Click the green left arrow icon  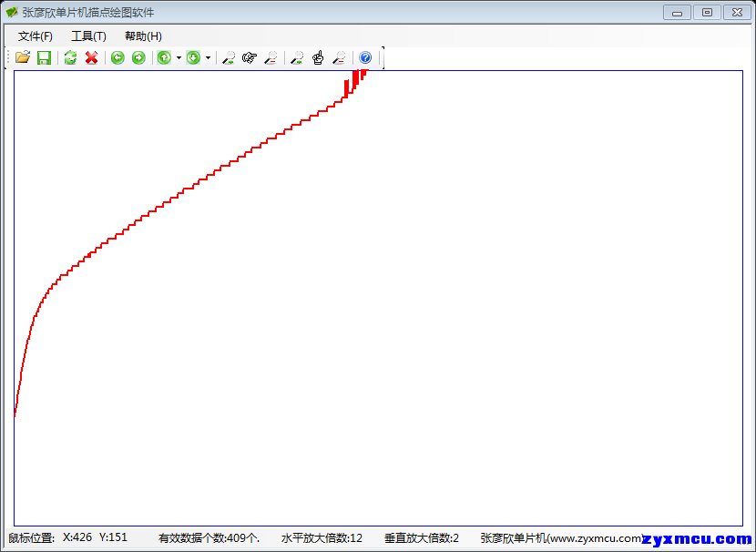(x=117, y=58)
